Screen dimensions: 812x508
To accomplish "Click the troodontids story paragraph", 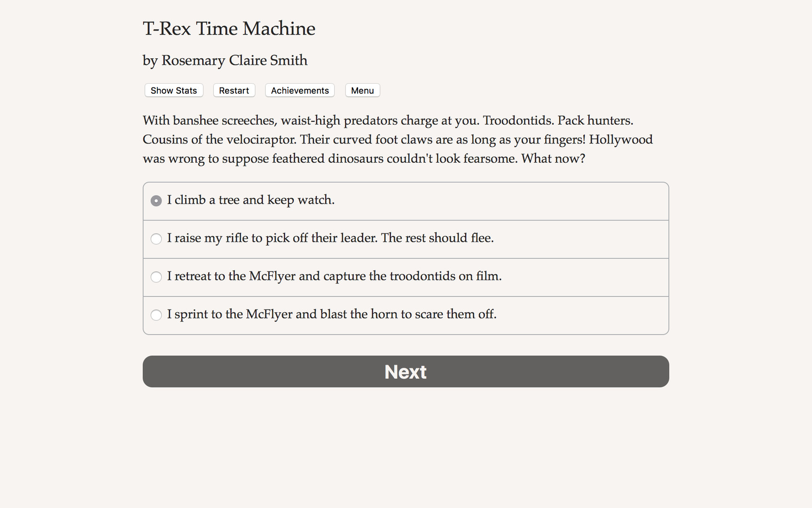I will click(x=398, y=139).
